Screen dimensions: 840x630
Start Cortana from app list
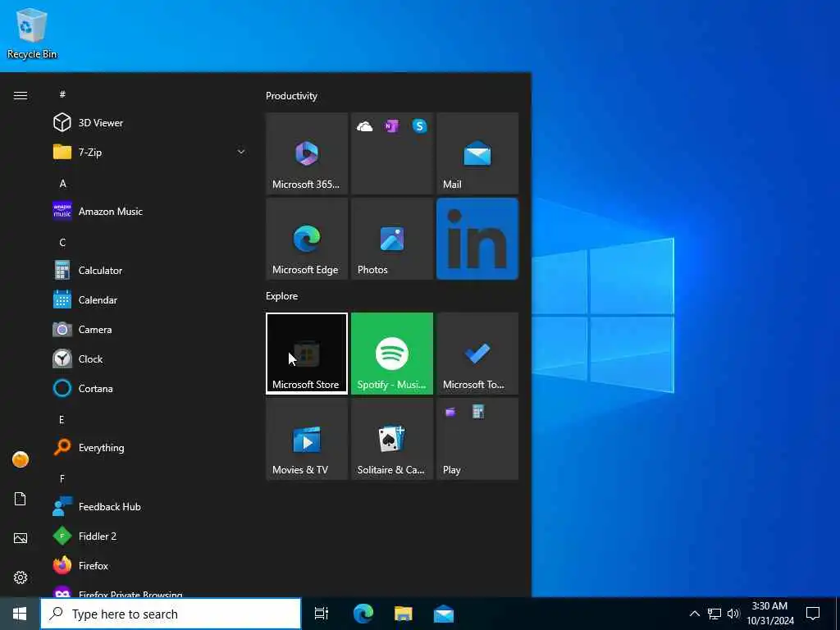[148, 388]
